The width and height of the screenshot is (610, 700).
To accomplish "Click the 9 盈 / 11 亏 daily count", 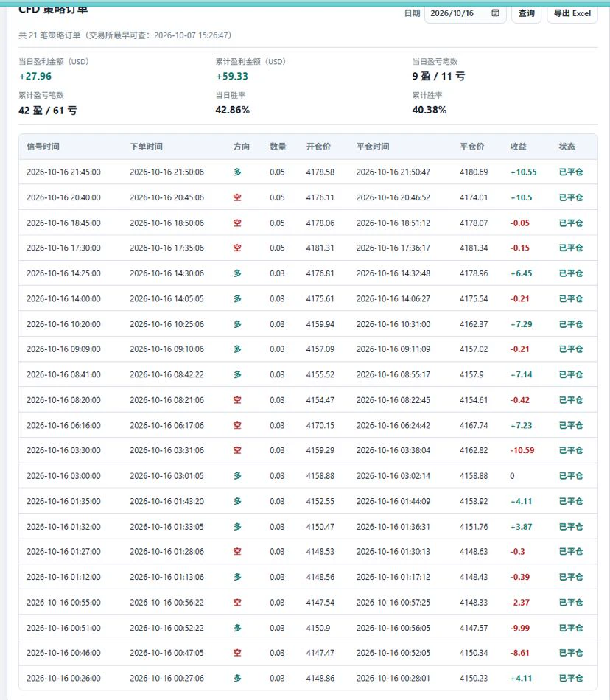I will (x=438, y=77).
